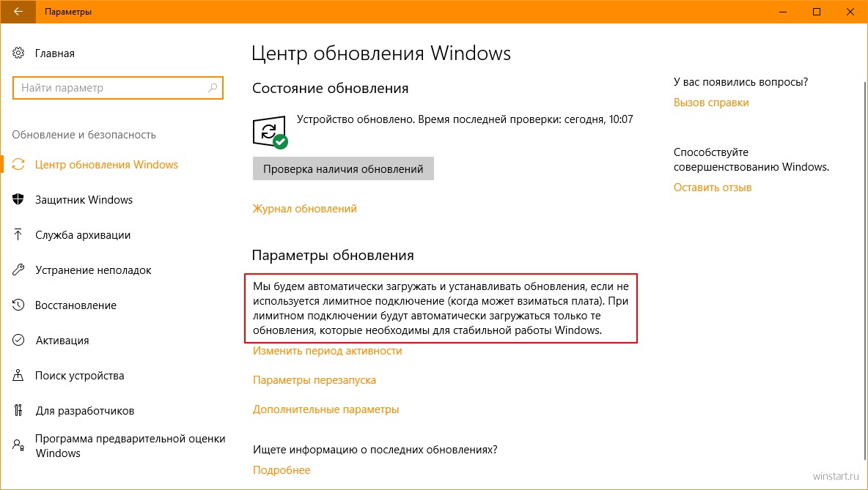The width and height of the screenshot is (868, 490).
Task: Click the back arrow in title bar
Action: [18, 12]
